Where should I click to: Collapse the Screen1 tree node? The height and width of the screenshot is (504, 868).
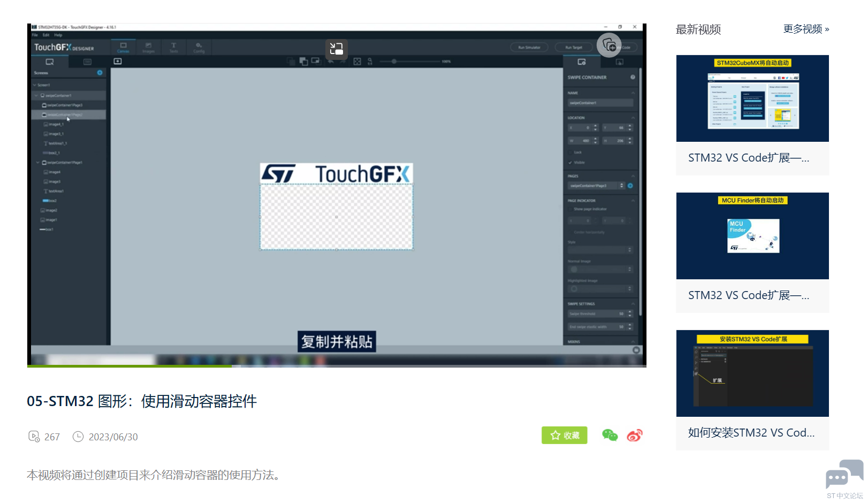coord(35,85)
